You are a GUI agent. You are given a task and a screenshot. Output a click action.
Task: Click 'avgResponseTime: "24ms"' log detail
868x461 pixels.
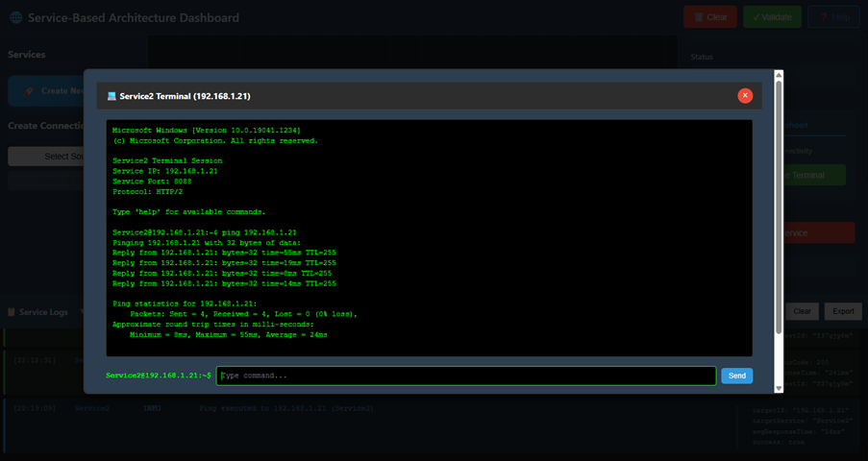(798, 431)
